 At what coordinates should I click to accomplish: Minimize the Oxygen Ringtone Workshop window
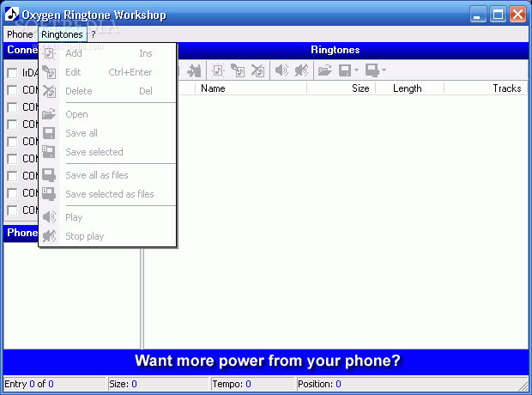click(x=478, y=15)
